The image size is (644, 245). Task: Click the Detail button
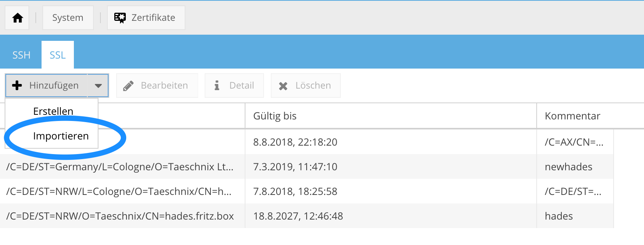tap(234, 85)
